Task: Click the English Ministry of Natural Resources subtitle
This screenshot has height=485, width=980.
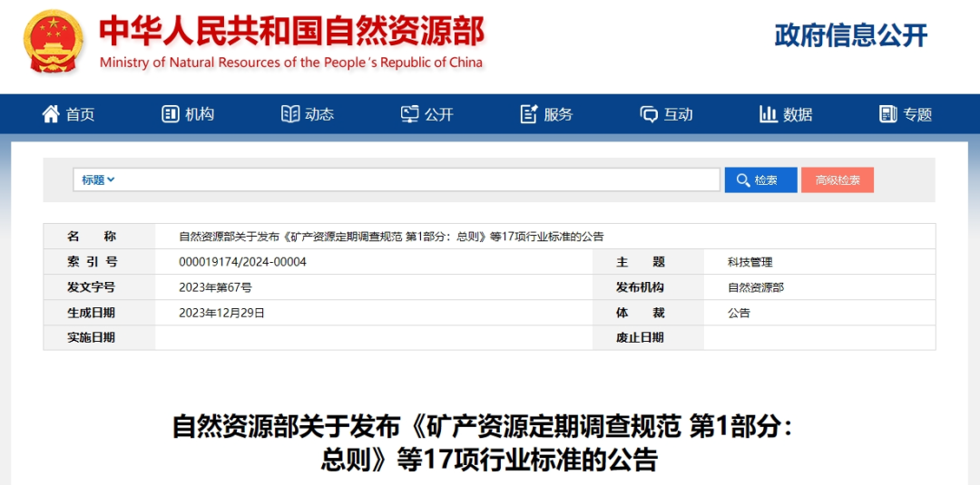Action: pyautogui.click(x=291, y=63)
